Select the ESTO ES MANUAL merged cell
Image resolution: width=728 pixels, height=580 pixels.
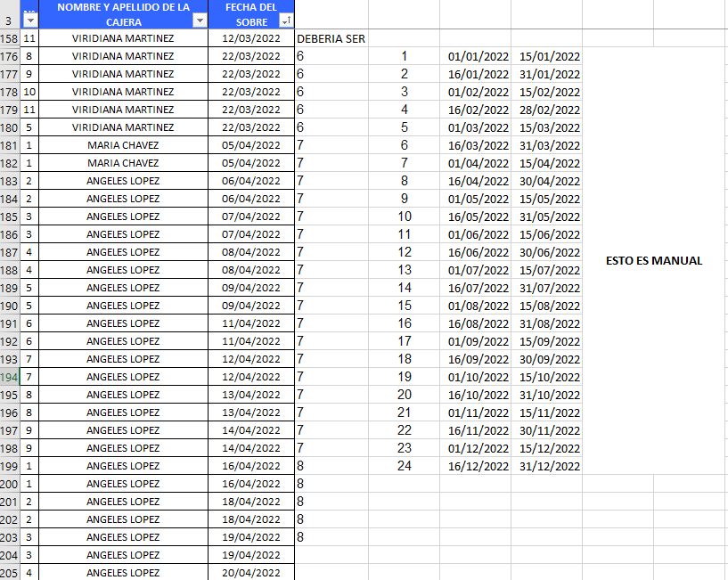[654, 261]
